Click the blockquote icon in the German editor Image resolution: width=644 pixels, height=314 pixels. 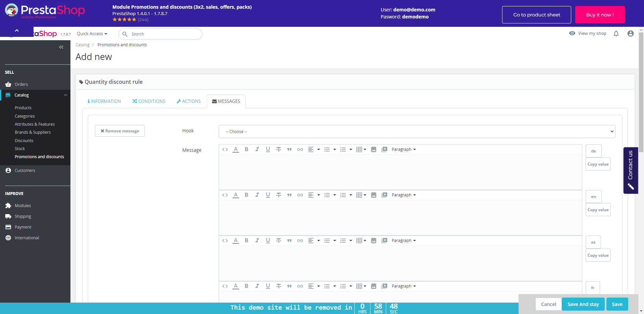(x=289, y=149)
